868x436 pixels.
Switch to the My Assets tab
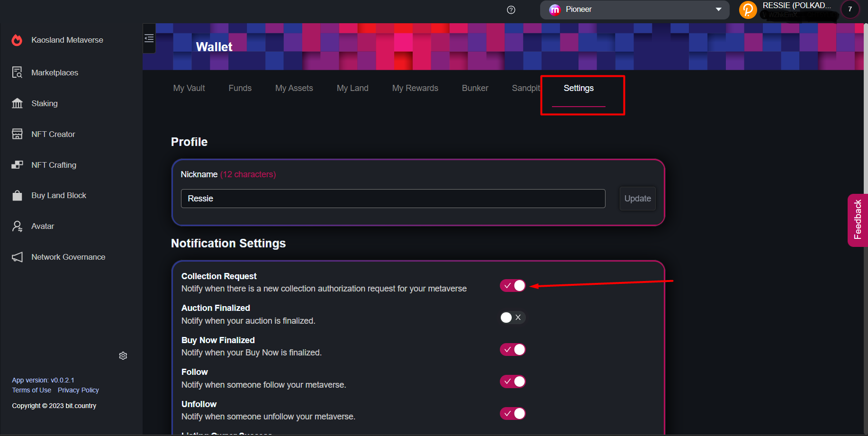(x=294, y=88)
